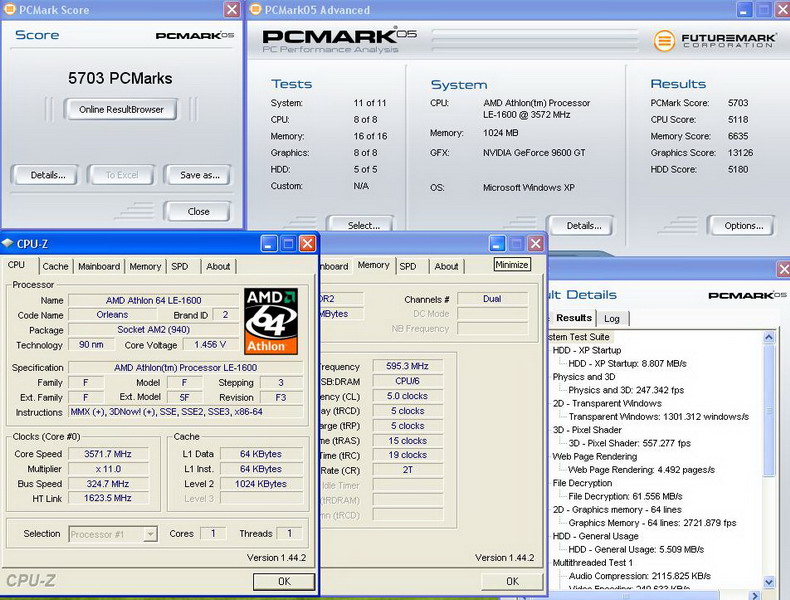
Task: Click Graphics Score 13126 value
Action: 740,153
